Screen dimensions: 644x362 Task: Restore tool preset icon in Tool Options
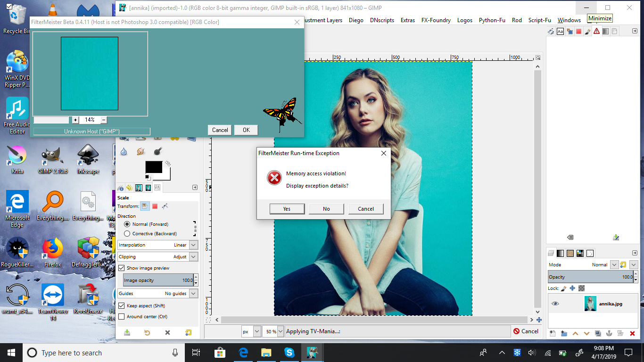(x=147, y=332)
